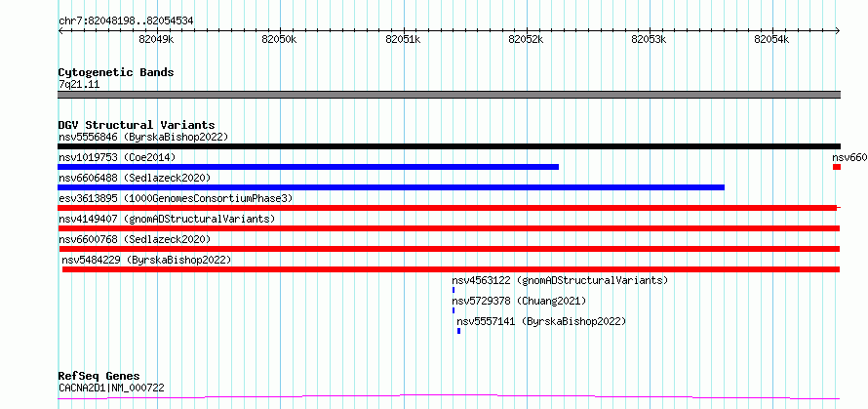Select the small blue nsv5557141 variant marker
This screenshot has height=409, width=868.
pos(459,331)
